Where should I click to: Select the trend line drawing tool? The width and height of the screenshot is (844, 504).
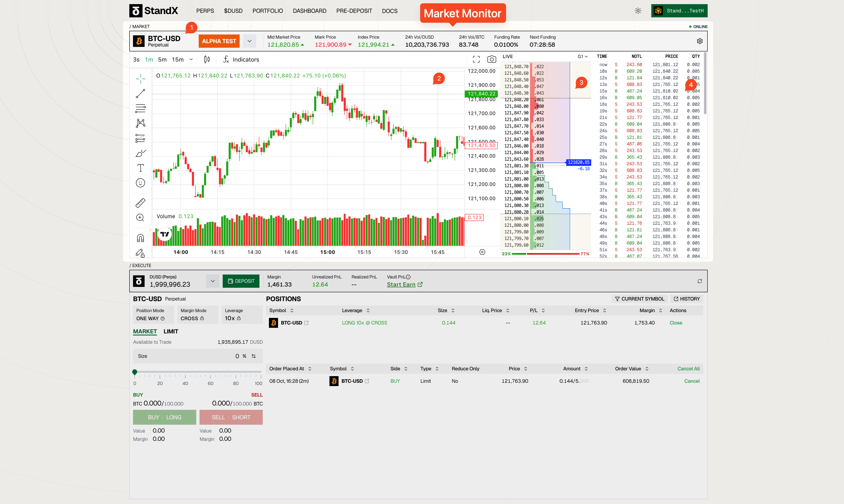click(140, 93)
